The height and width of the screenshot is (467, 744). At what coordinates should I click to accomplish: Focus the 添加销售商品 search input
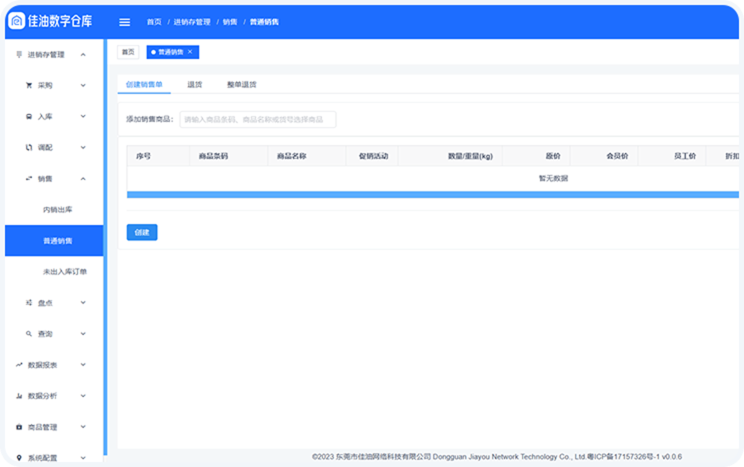click(x=258, y=119)
